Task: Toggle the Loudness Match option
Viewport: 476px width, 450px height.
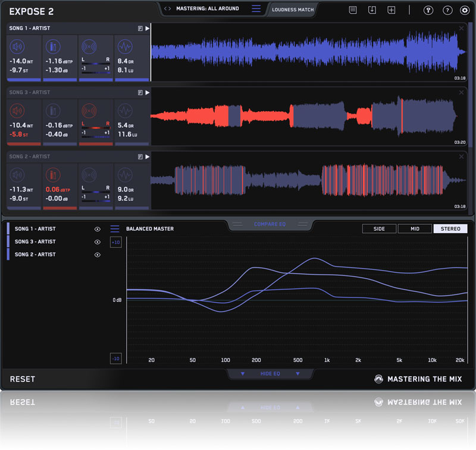Action: pos(292,10)
